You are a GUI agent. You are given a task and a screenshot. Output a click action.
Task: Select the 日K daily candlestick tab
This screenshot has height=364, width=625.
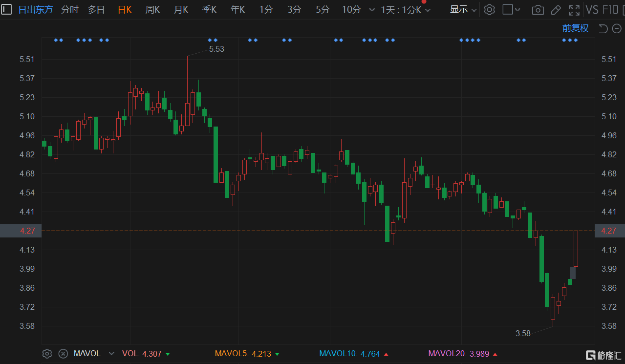125,10
